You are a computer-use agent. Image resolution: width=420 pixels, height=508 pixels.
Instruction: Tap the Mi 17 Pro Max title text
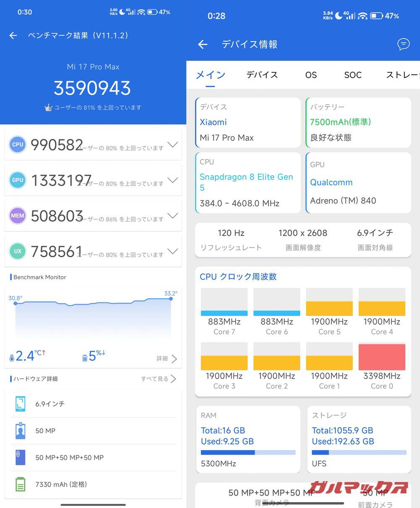click(x=93, y=67)
